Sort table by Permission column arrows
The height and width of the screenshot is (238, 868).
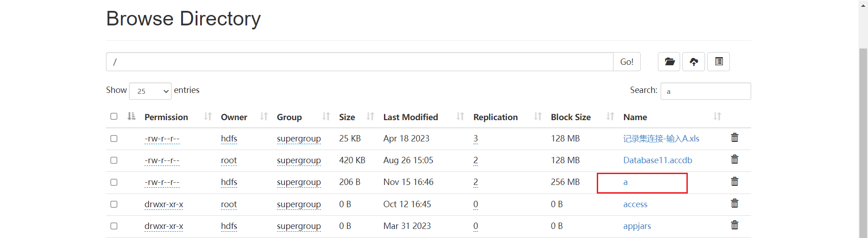(x=208, y=117)
